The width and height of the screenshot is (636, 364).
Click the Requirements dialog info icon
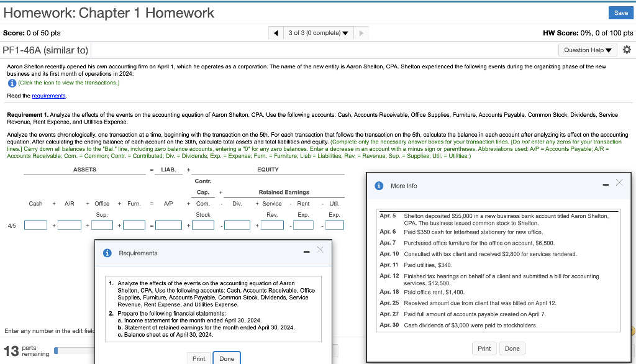(107, 253)
